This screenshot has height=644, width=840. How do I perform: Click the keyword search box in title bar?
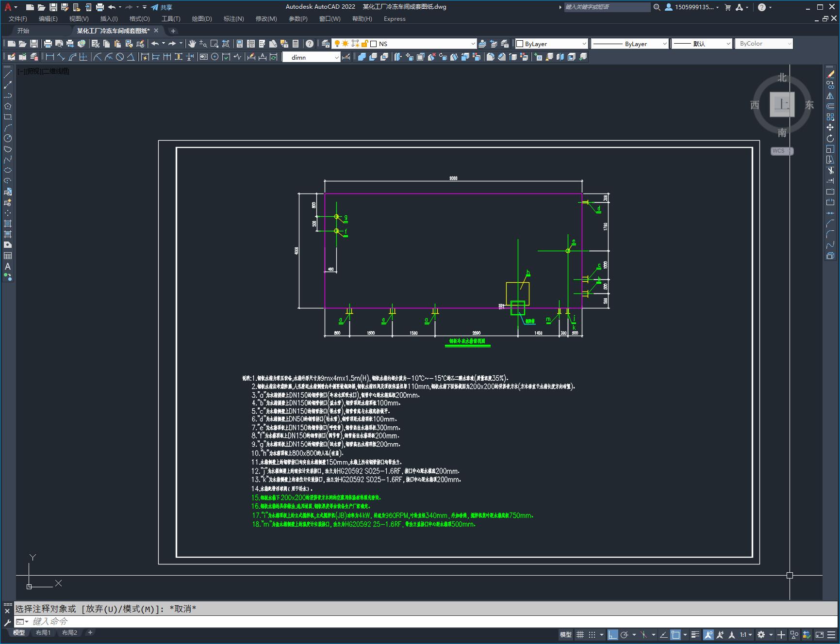click(x=607, y=7)
